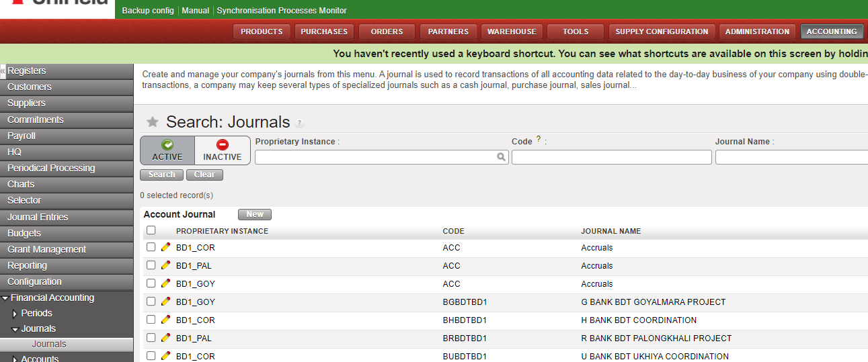Image resolution: width=868 pixels, height=362 pixels.
Task: Select the H BANK BDT COORDINATION row checkbox
Action: click(x=151, y=320)
